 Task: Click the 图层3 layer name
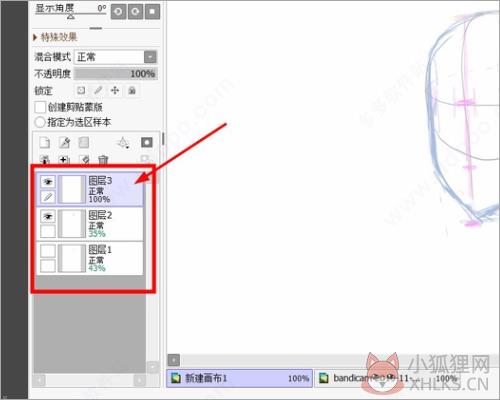click(100, 181)
